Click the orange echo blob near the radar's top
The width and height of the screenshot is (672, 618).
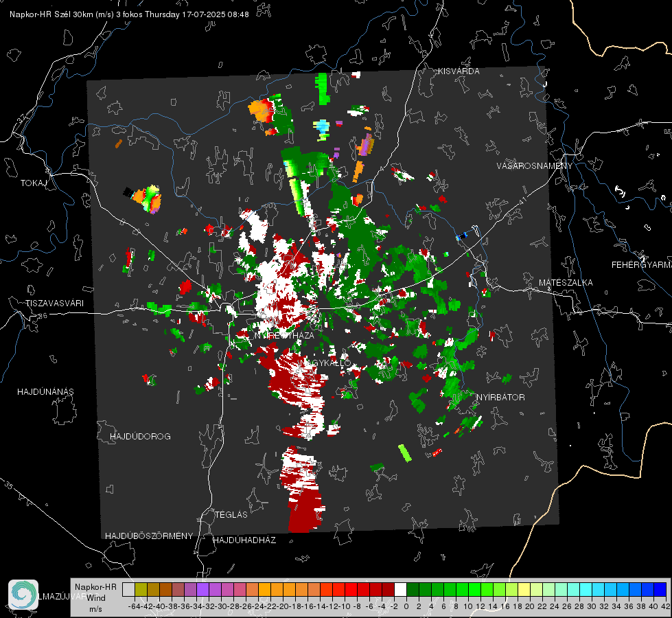(262, 111)
